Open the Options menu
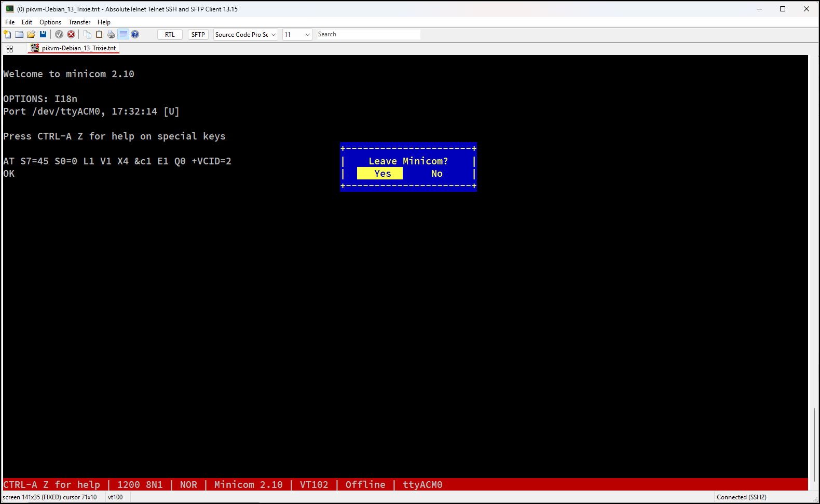This screenshot has height=504, width=820. [x=50, y=22]
